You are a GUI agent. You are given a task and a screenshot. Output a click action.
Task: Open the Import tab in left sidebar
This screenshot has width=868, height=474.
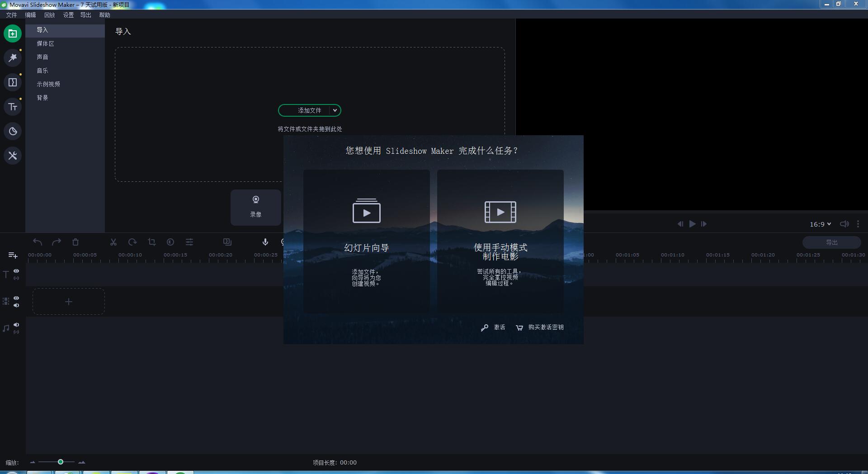coord(13,33)
